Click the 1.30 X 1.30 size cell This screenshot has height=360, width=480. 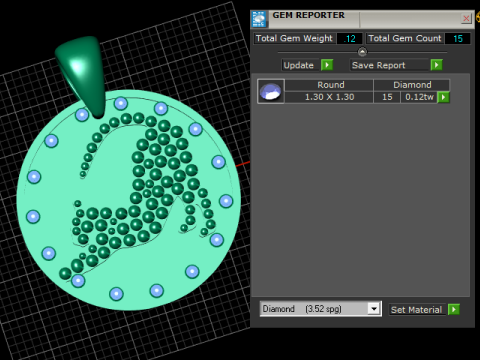pyautogui.click(x=329, y=97)
